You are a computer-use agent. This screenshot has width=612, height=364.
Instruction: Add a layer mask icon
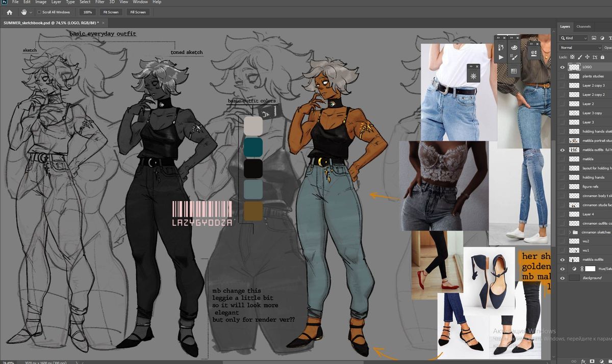tap(592, 361)
